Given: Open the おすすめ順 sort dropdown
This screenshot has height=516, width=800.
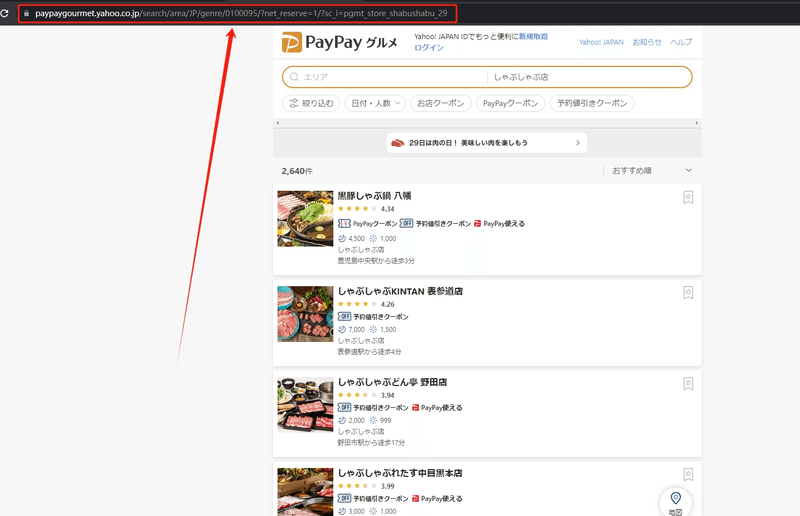Looking at the screenshot, I should pyautogui.click(x=652, y=170).
